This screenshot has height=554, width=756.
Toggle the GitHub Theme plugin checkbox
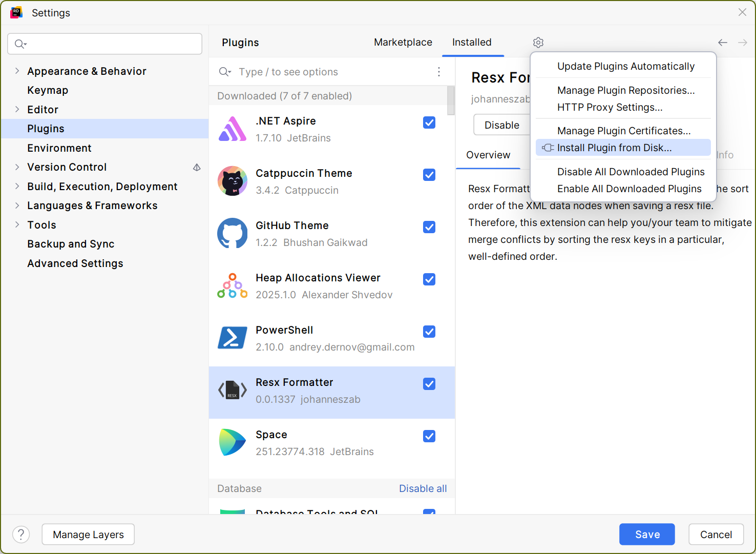pyautogui.click(x=429, y=227)
